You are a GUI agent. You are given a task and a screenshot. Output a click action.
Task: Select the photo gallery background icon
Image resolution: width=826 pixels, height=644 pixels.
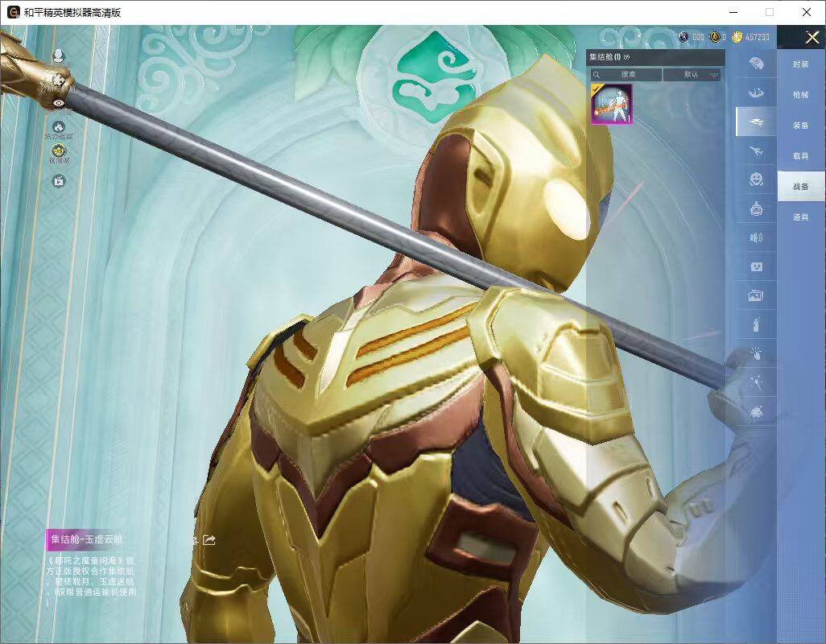click(756, 296)
